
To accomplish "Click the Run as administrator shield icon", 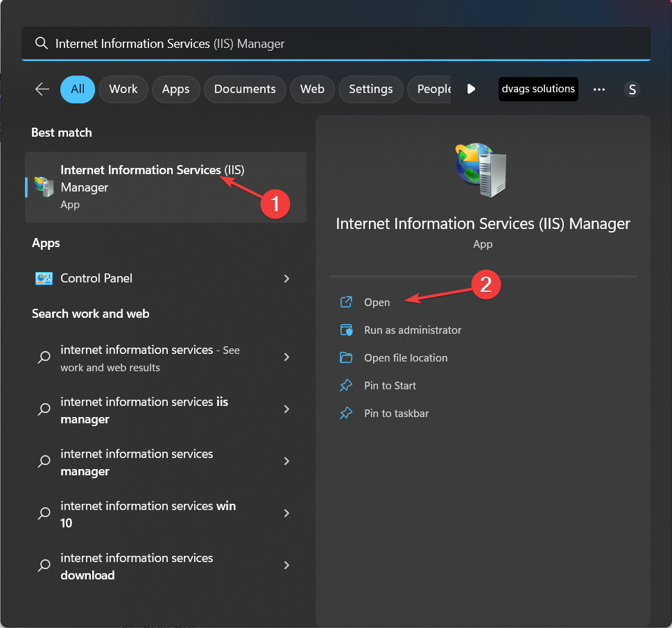I will 346,330.
